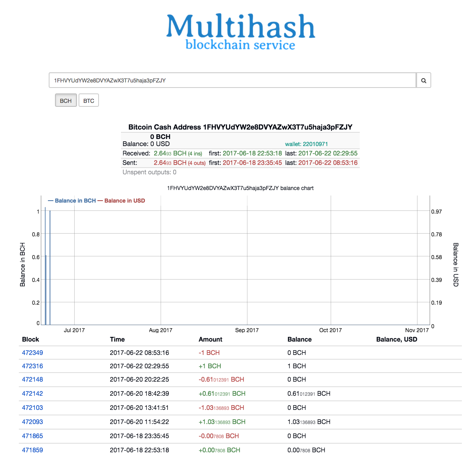
Task: Click the magnifier search icon button
Action: click(423, 80)
